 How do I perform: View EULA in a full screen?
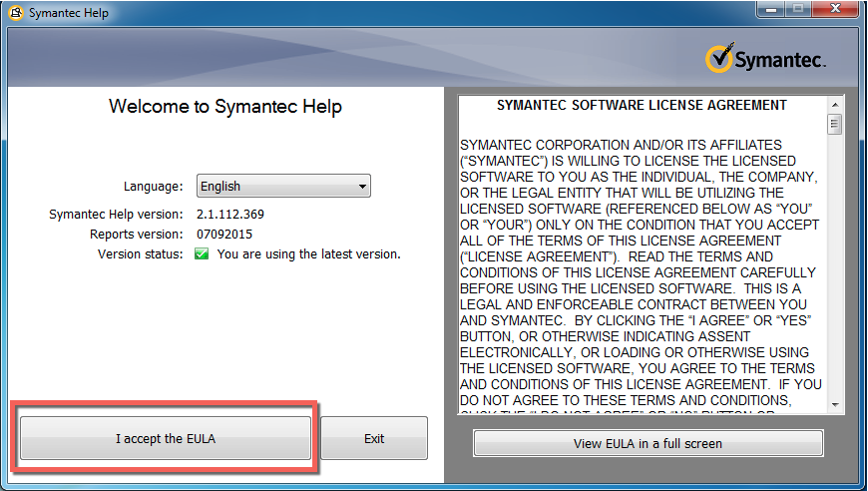point(648,443)
